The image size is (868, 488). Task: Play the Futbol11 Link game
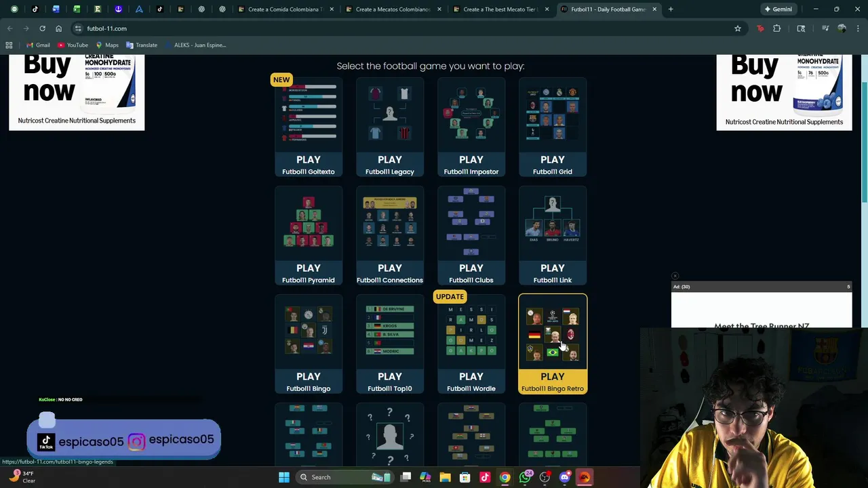(553, 236)
